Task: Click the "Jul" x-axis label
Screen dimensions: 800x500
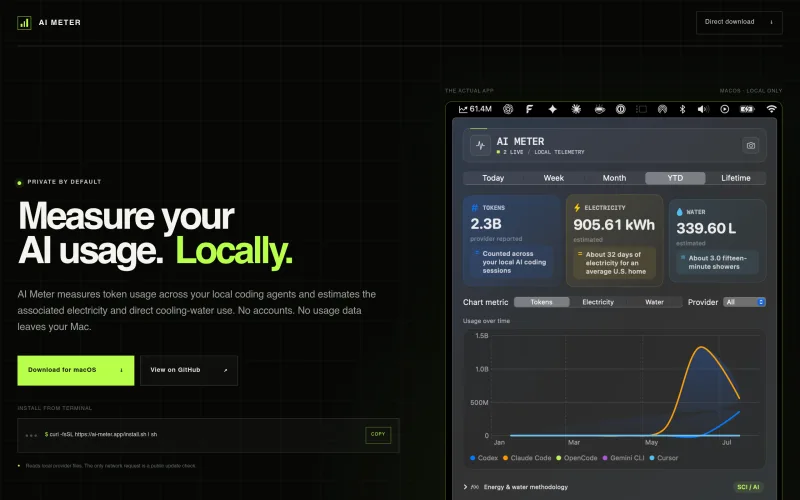Action: click(x=727, y=442)
